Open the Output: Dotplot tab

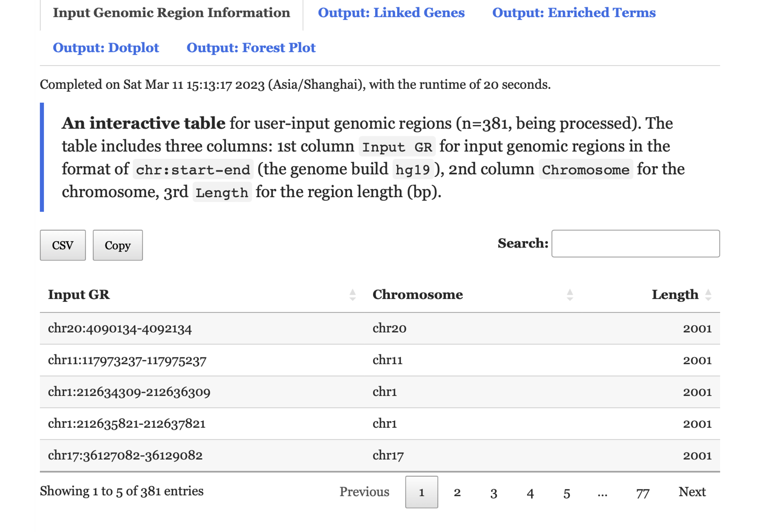[106, 48]
